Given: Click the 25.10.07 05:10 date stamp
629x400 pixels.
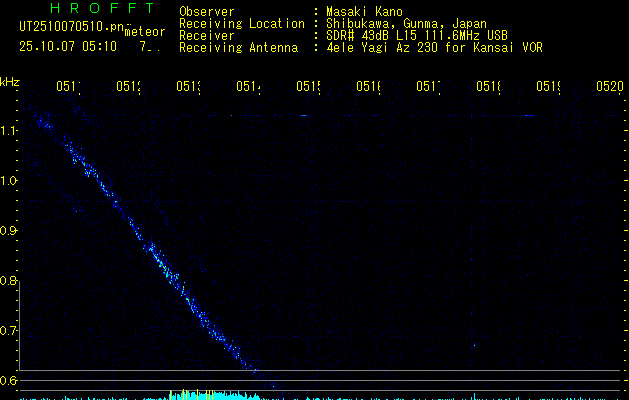Looking at the screenshot, I should (x=68, y=46).
